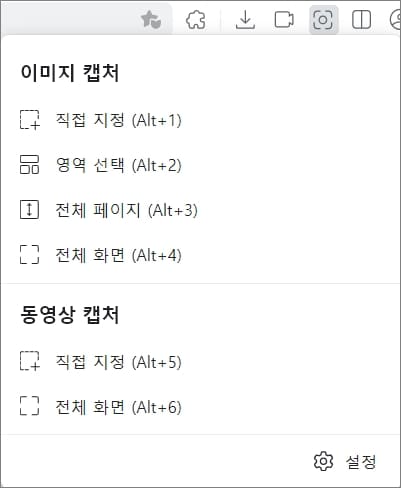Click dashed-plus icon under 이미지 캡처
The width and height of the screenshot is (401, 488).
30,120
